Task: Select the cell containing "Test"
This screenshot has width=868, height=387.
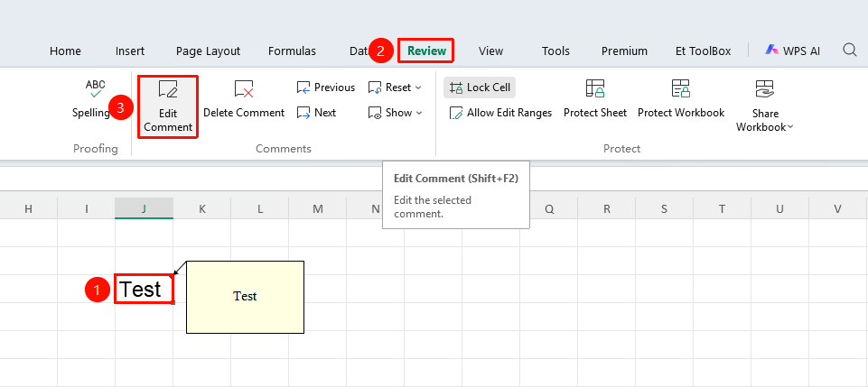Action: (144, 289)
